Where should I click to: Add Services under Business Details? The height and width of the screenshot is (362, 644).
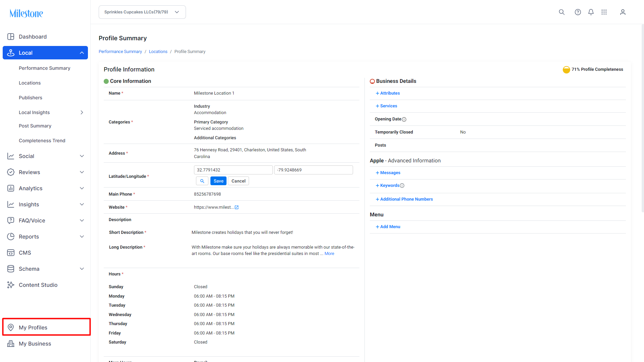click(x=386, y=106)
